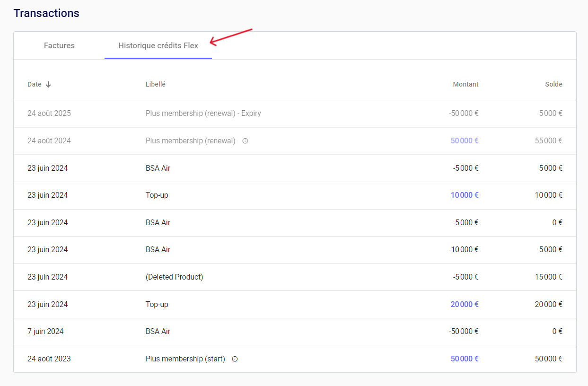Sort by the Date column header
588x386 pixels.
coord(35,85)
